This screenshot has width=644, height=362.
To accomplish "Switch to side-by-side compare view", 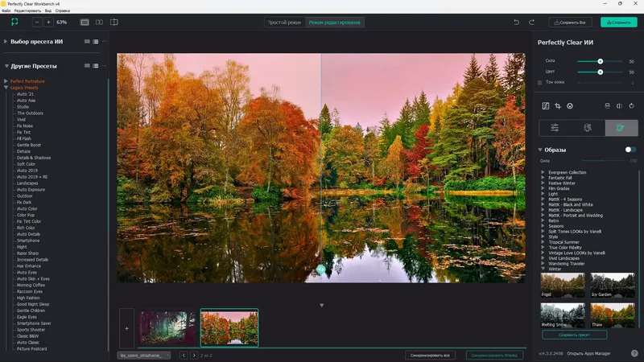I will coord(99,23).
